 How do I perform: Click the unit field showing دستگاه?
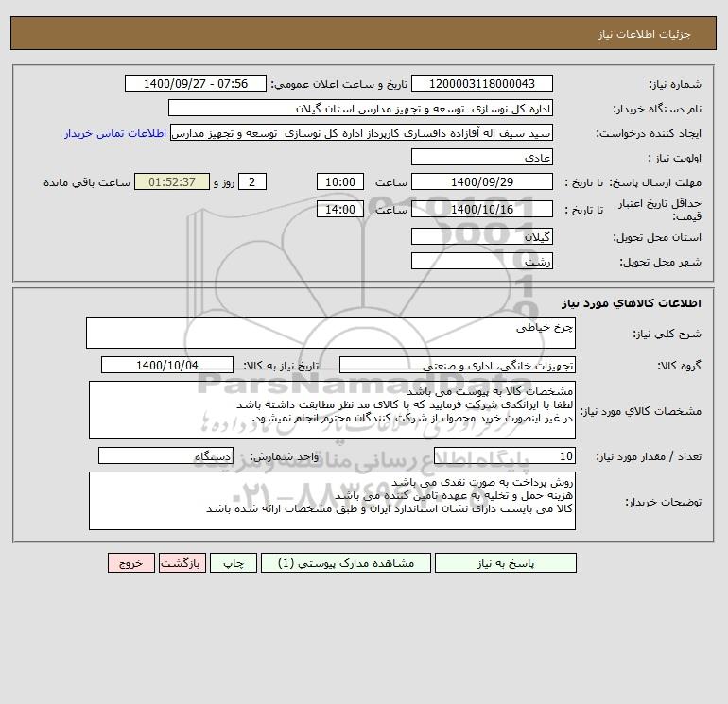pos(165,455)
